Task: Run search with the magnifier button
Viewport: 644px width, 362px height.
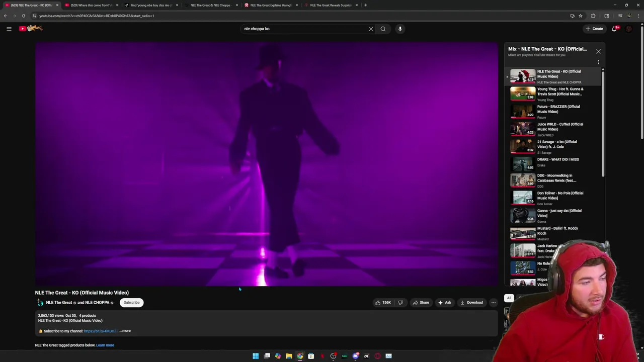Action: [x=383, y=29]
